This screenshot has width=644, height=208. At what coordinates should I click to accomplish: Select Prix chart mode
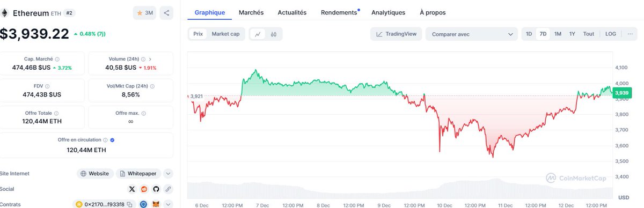coord(198,34)
